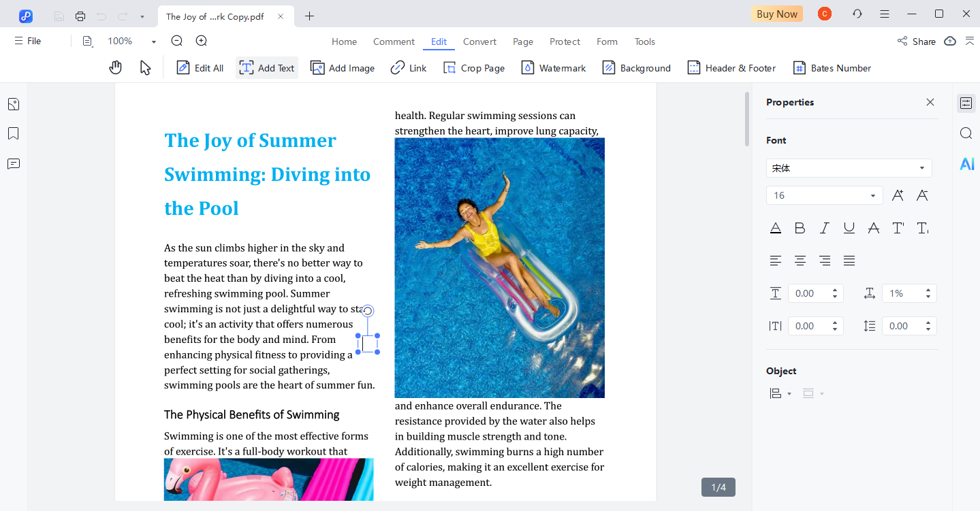This screenshot has width=980, height=511.
Task: Enable underline formatting
Action: (x=849, y=228)
